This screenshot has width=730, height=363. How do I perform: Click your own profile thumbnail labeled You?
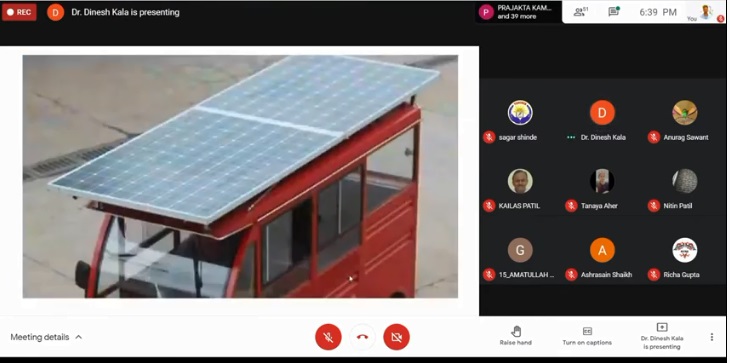(x=706, y=12)
